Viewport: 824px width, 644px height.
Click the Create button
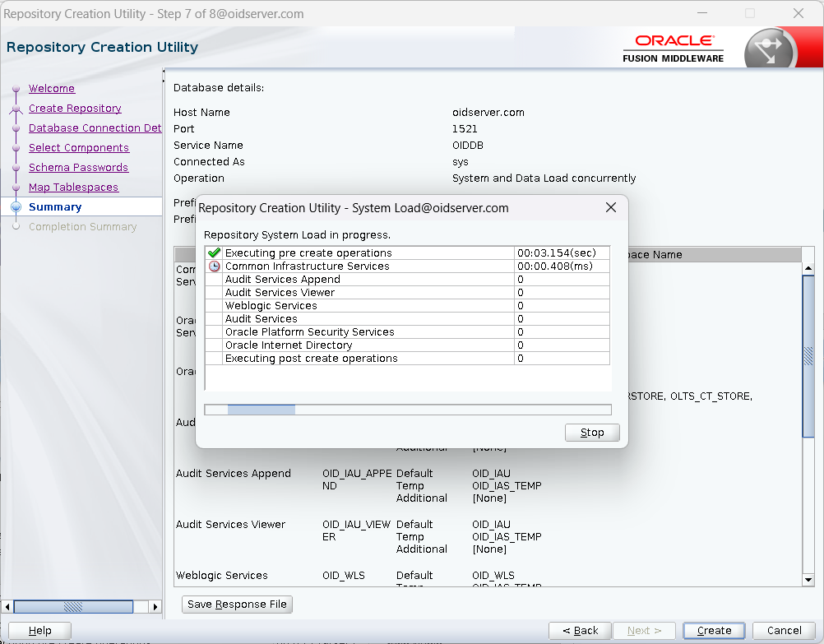click(714, 631)
